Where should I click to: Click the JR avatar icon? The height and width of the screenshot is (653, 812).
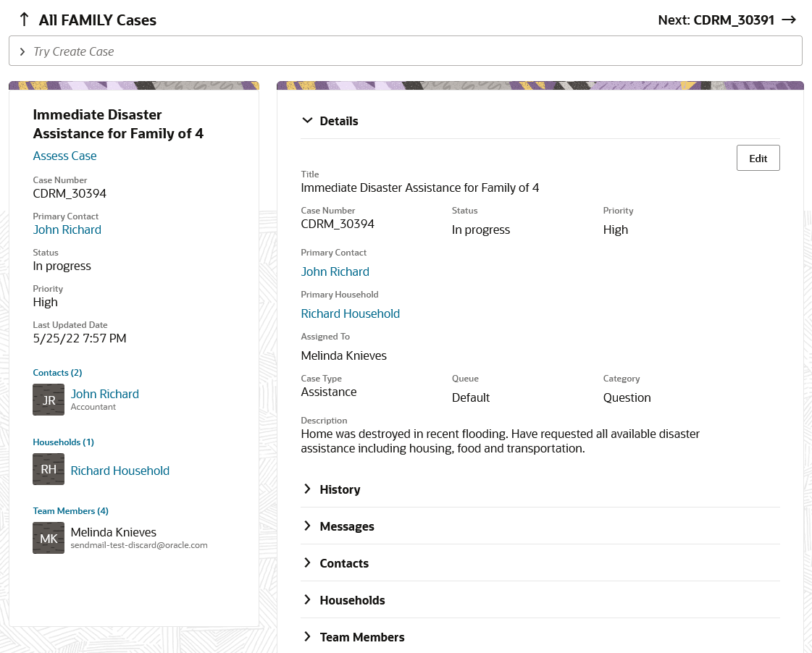click(49, 400)
